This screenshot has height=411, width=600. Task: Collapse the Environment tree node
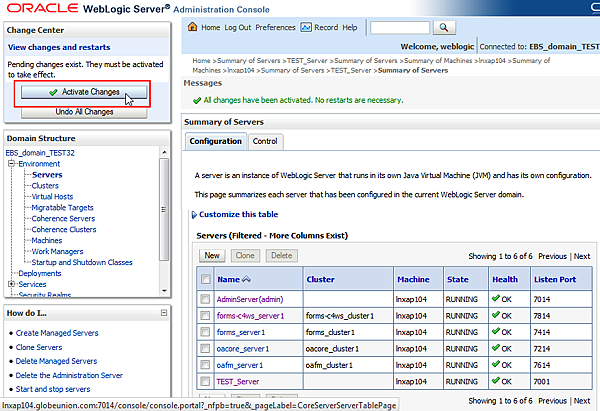coord(12,163)
